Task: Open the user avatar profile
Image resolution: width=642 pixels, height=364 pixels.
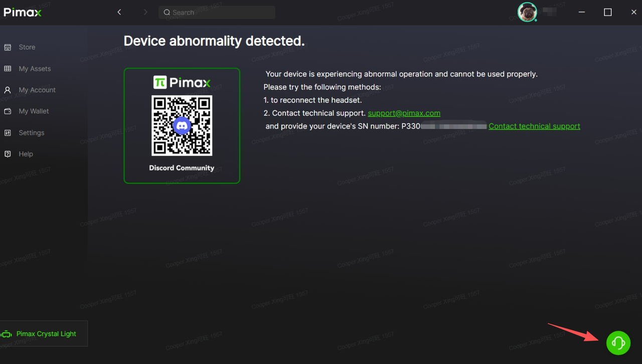Action: 527,12
